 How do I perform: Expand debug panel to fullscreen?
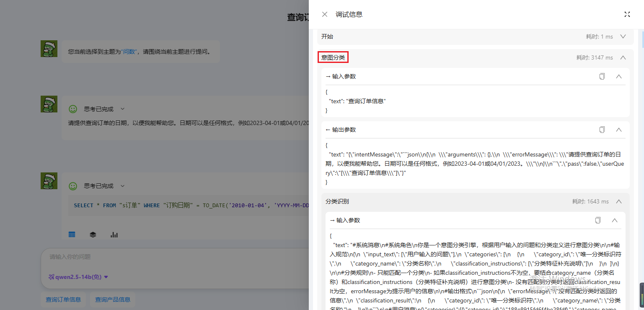coord(627,14)
